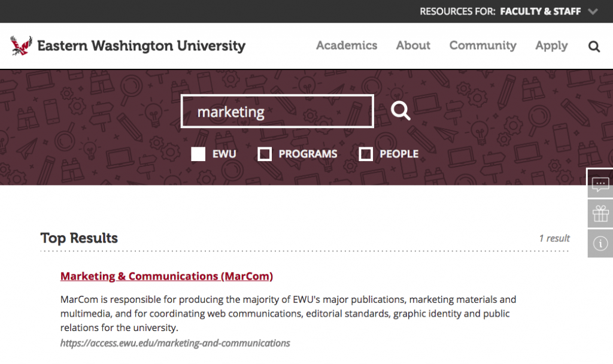Submit search with large magnifier icon

coord(400,111)
